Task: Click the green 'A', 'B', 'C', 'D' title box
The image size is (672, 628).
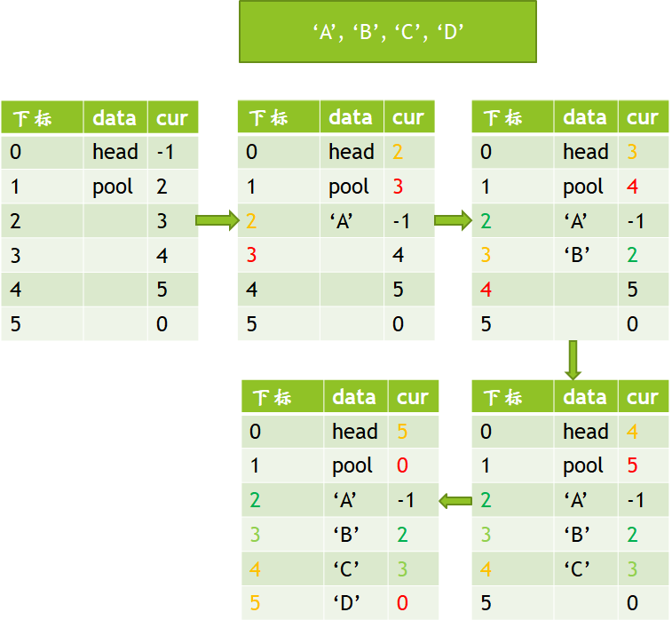Action: tap(388, 32)
